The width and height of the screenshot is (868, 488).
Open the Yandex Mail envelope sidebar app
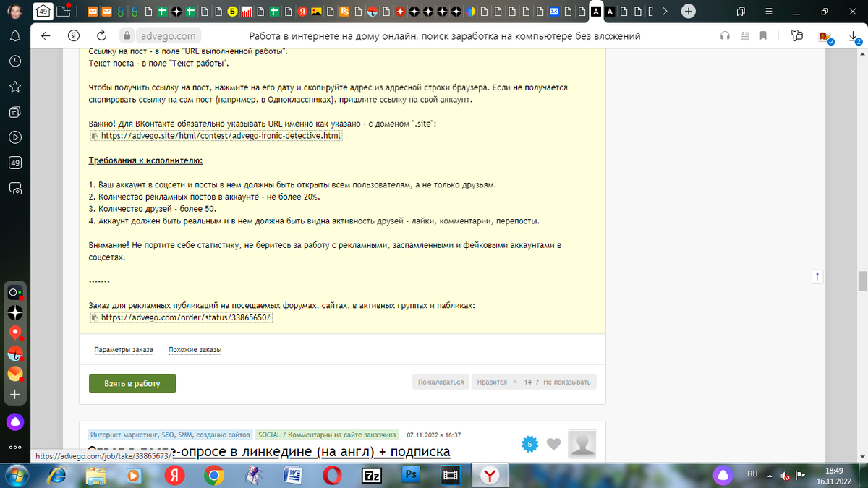click(x=15, y=374)
